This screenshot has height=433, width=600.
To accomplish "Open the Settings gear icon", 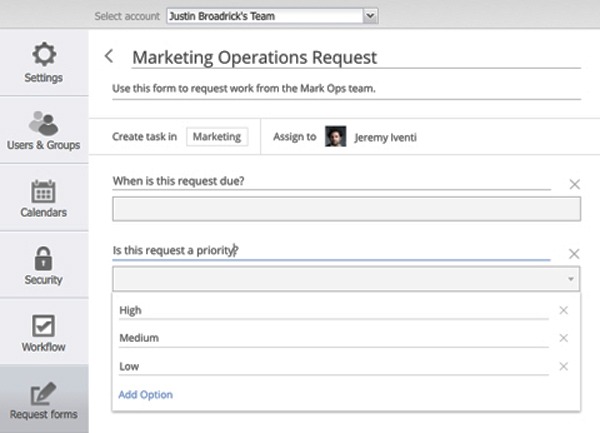I will pos(44,53).
